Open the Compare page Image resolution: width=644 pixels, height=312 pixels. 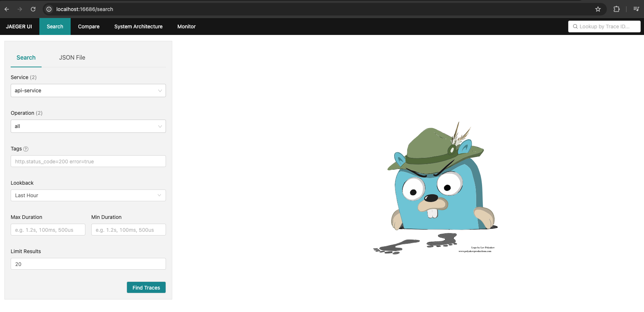pyautogui.click(x=89, y=26)
